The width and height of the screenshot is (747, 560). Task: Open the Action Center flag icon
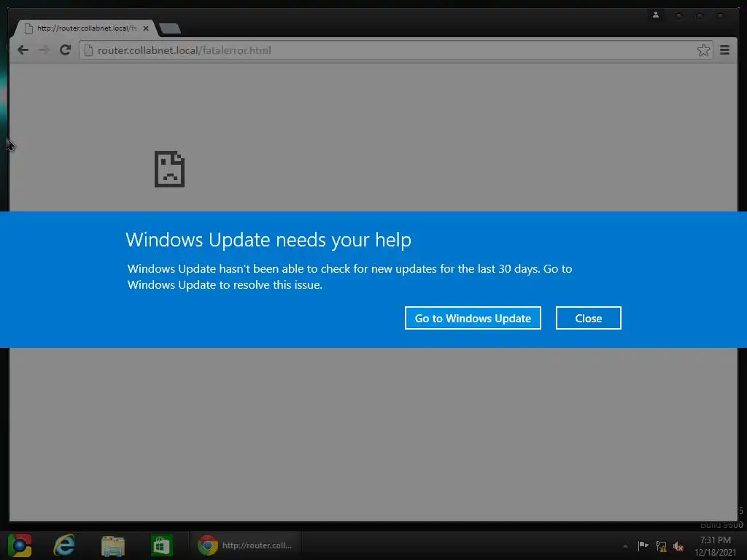pyautogui.click(x=643, y=545)
